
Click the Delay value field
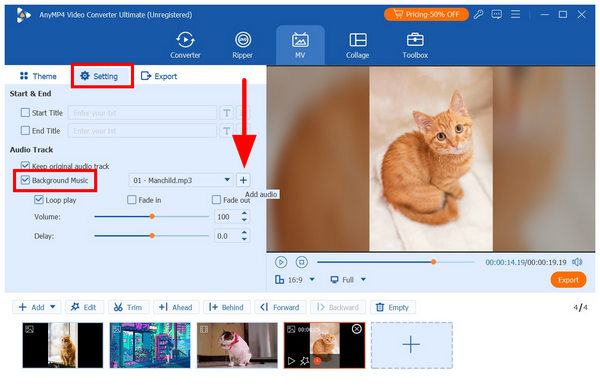coord(227,236)
